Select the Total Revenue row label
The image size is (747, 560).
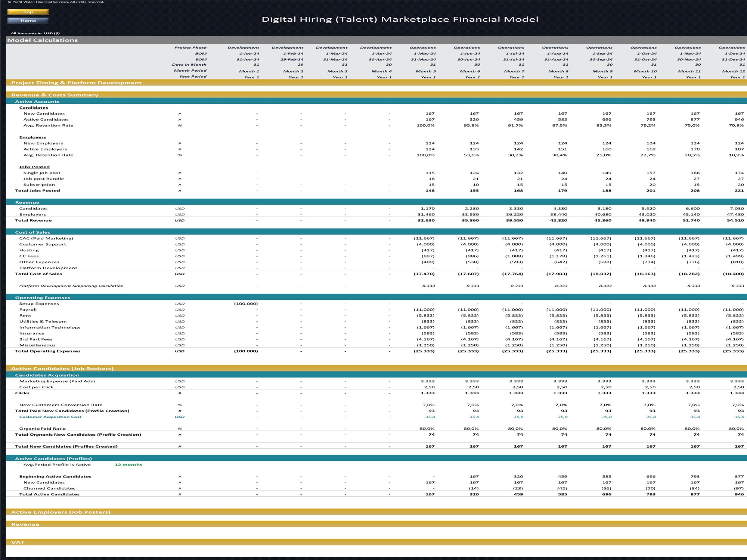(33, 220)
